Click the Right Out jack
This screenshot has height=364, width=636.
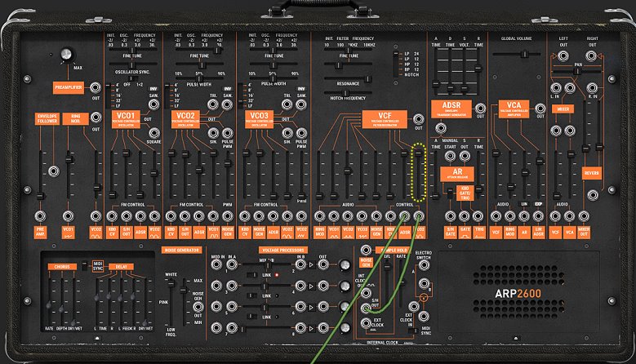591,56
